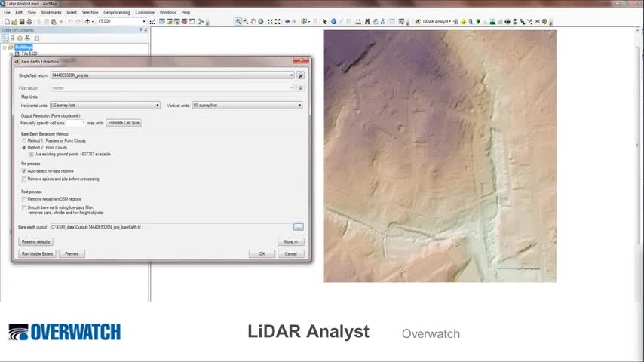Select the Pan hand tool
The height and width of the screenshot is (362, 644).
[253, 21]
